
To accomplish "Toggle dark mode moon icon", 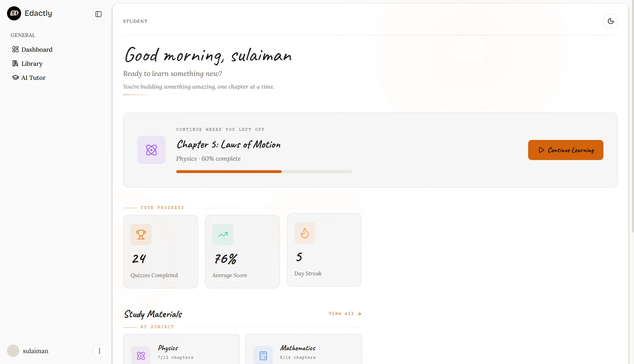I will click(x=611, y=21).
